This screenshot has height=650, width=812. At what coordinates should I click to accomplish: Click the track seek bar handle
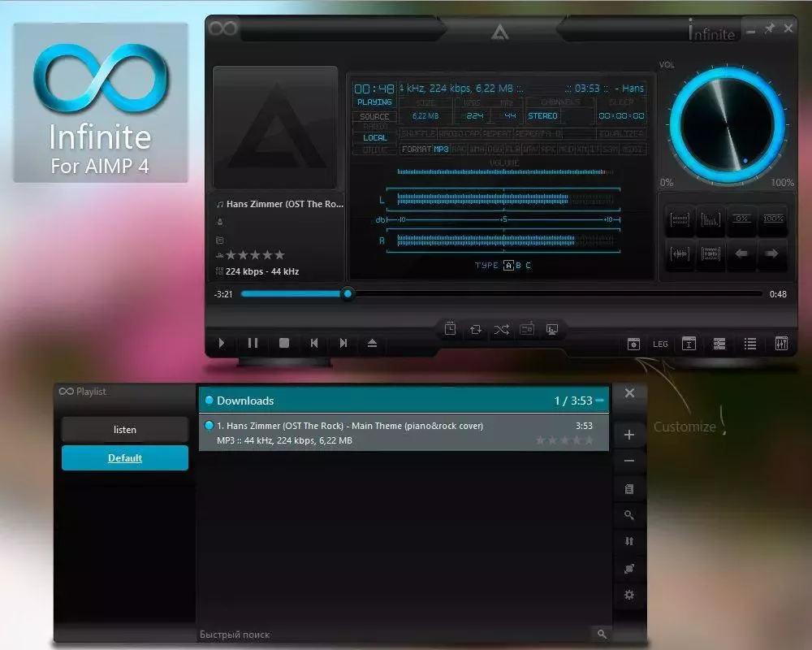[x=348, y=294]
